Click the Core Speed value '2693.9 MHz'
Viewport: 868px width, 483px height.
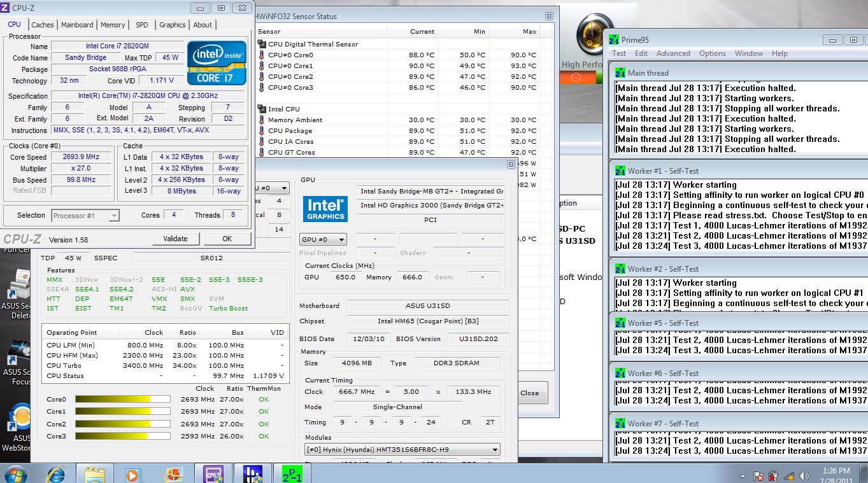[82, 157]
